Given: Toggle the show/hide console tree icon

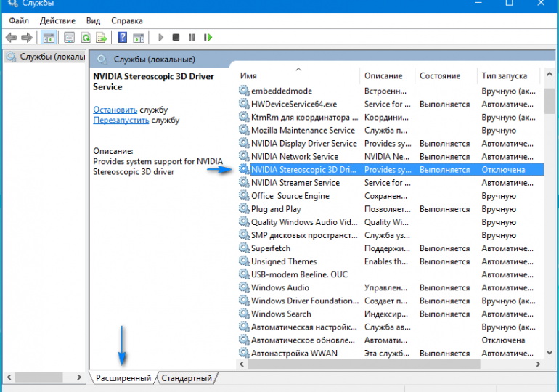Looking at the screenshot, I should point(49,37).
